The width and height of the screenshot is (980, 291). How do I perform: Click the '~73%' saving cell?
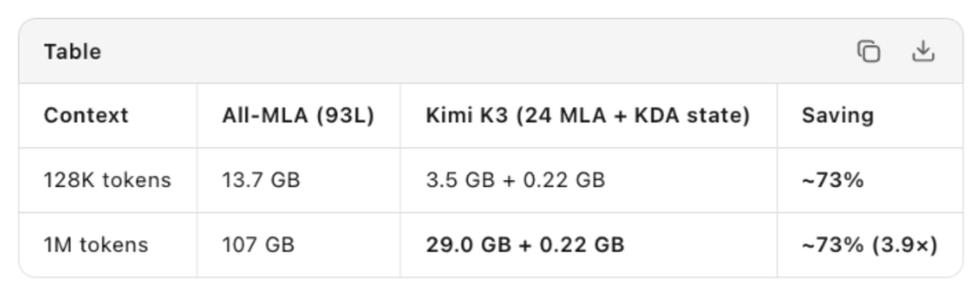point(832,180)
